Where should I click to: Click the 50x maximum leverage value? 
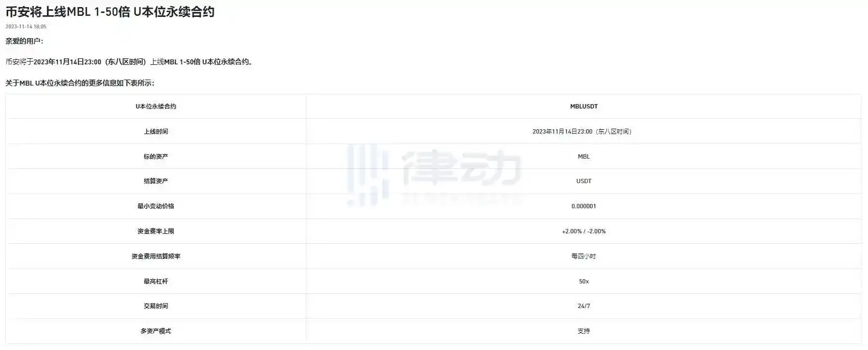point(584,282)
